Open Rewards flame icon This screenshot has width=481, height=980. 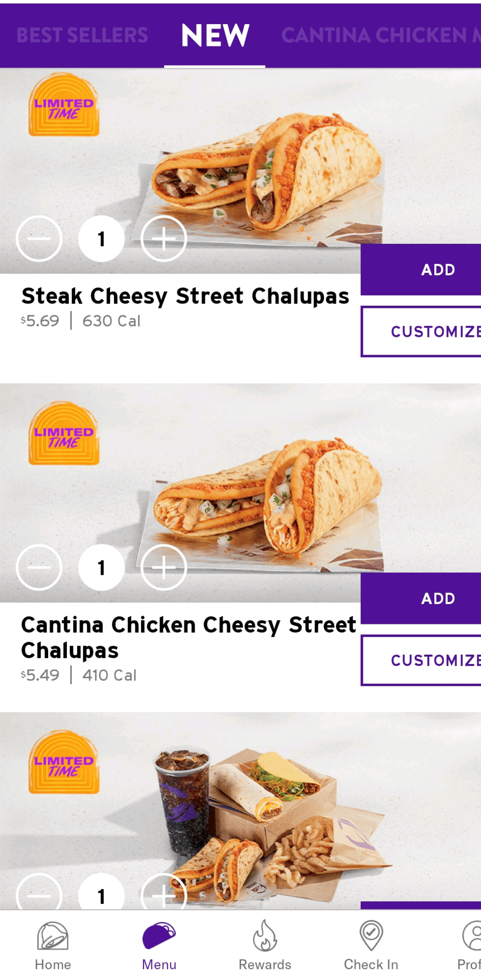[265, 935]
